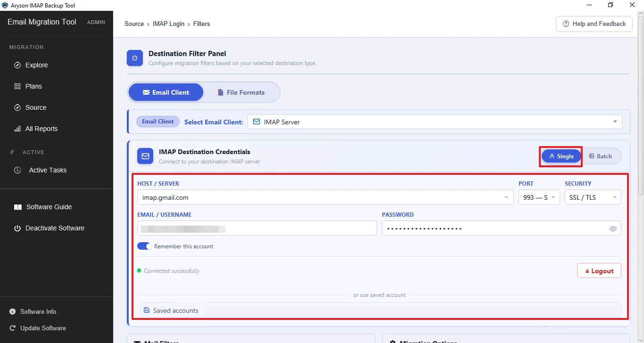This screenshot has height=343, width=644.
Task: Click the Software Guide book icon
Action: tap(17, 207)
